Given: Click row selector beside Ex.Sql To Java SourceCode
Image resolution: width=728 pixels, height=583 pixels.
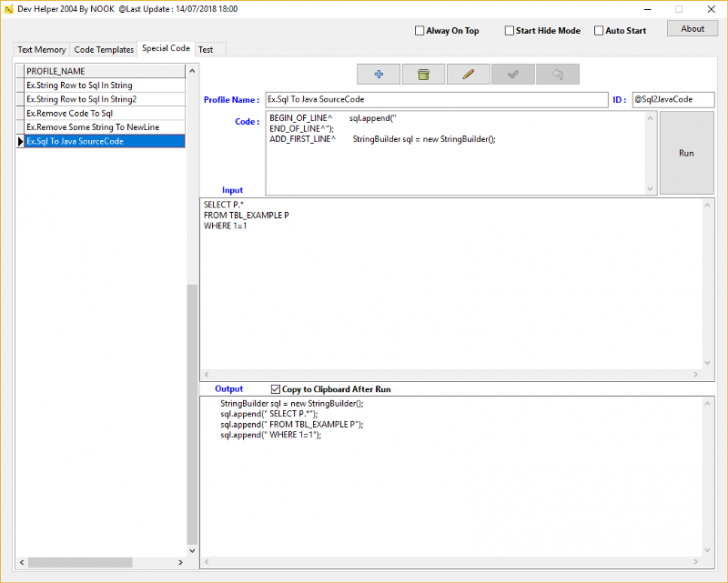Looking at the screenshot, I should tap(20, 141).
